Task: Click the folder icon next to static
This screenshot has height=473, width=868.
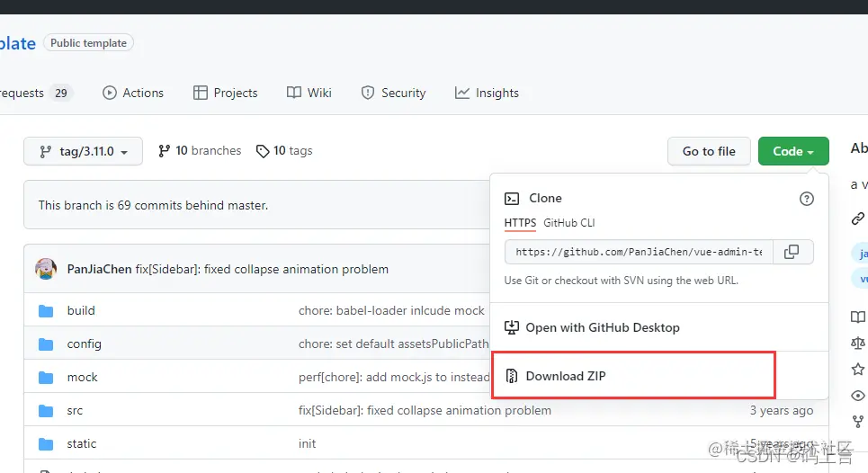Action: pyautogui.click(x=46, y=443)
